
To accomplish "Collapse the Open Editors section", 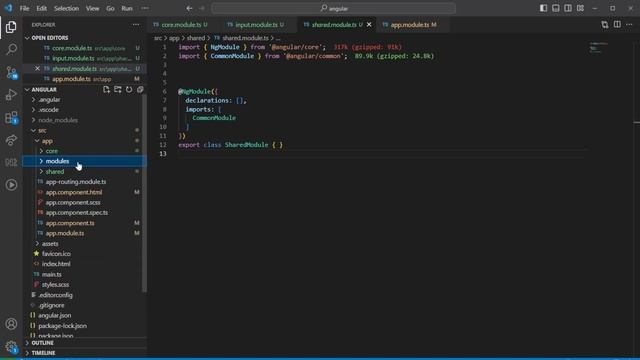I will click(50, 38).
